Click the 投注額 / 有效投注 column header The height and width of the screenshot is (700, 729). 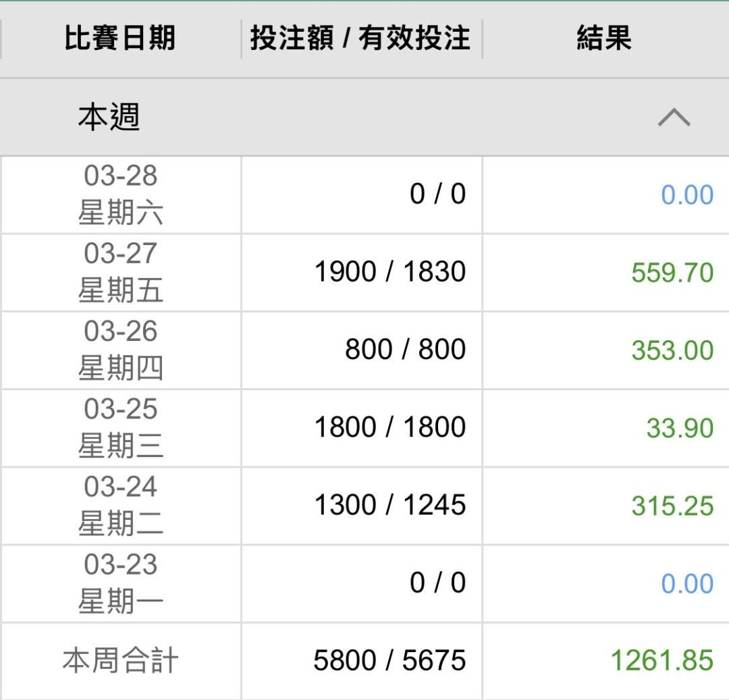pos(360,38)
